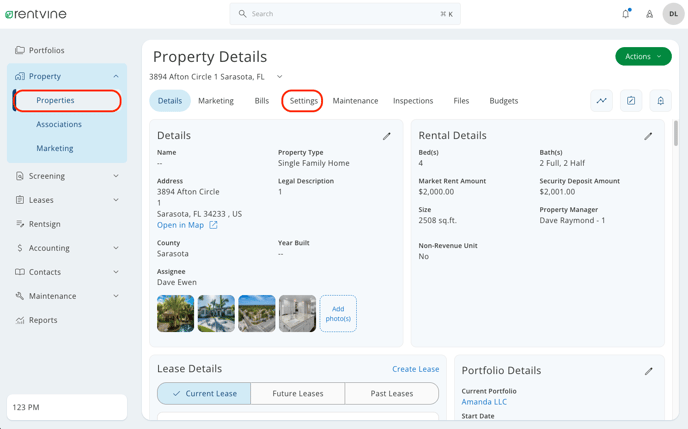Click the '$2,000.00' market rent amount
Image resolution: width=688 pixels, height=429 pixels.
pyautogui.click(x=436, y=192)
